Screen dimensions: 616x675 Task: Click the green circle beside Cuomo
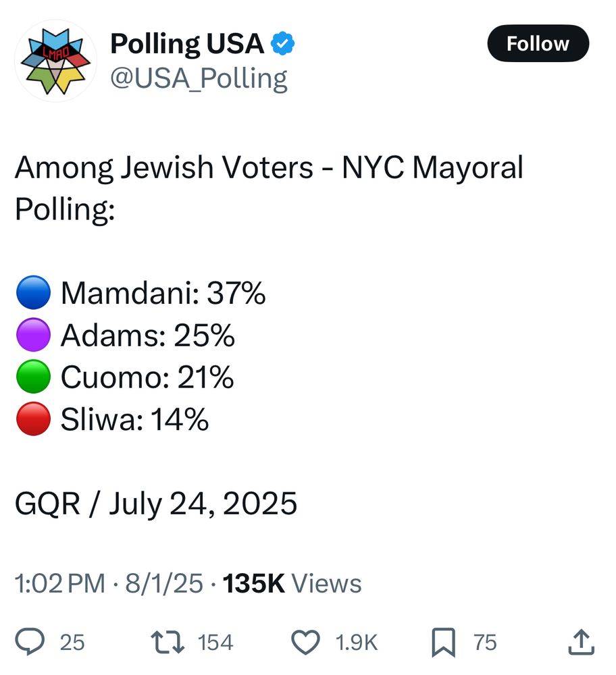34,377
